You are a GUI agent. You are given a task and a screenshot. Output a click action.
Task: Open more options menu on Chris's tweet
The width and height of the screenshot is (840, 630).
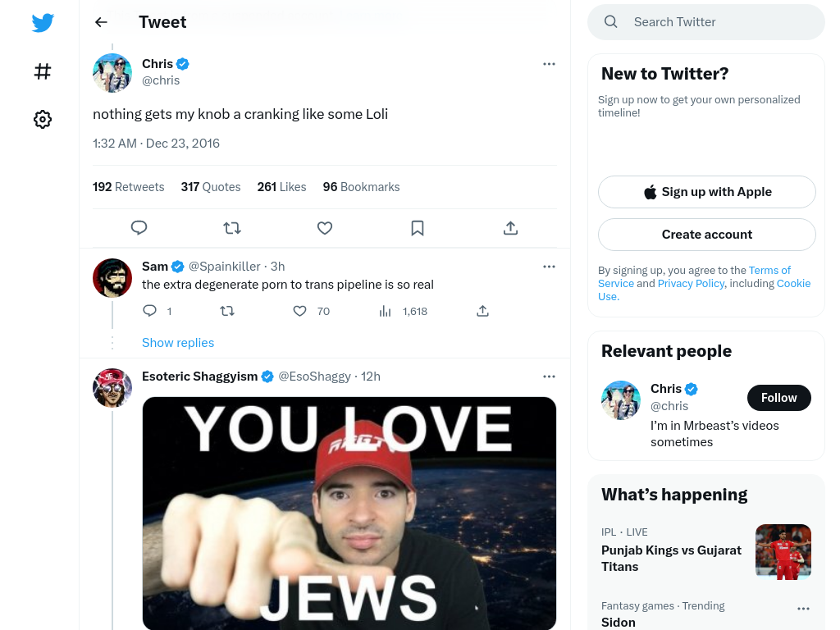(549, 64)
